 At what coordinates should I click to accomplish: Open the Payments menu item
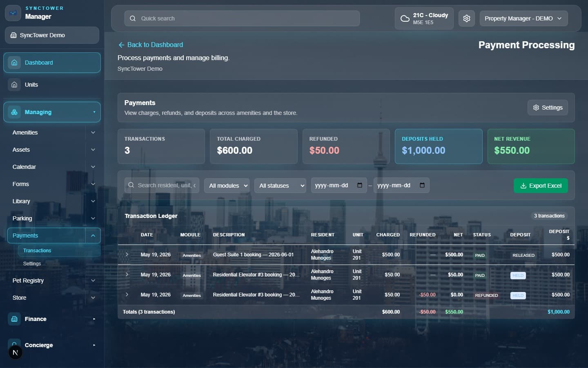click(46, 236)
